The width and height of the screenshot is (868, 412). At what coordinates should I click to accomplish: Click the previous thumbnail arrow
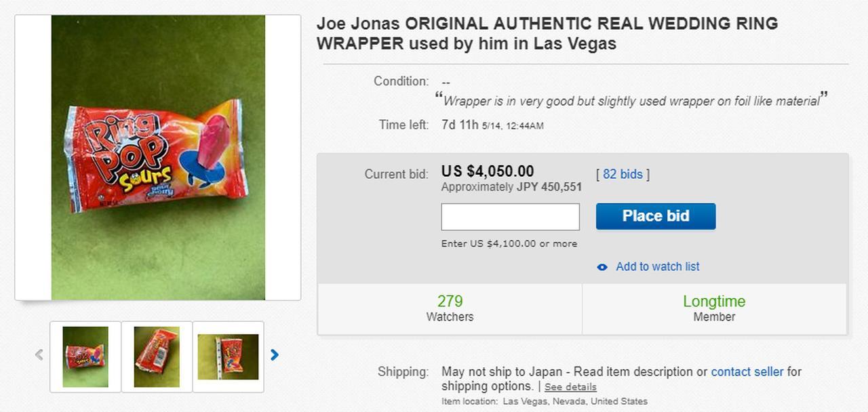coord(39,354)
